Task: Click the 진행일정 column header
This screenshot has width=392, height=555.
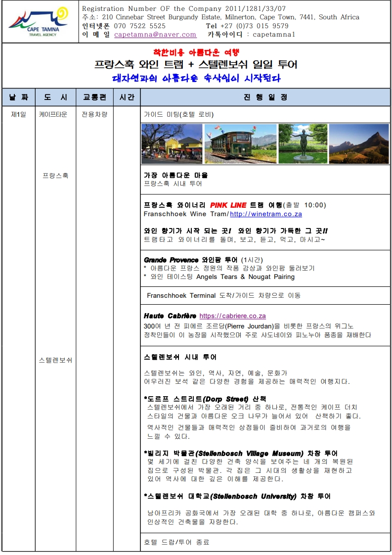Action: (265, 97)
